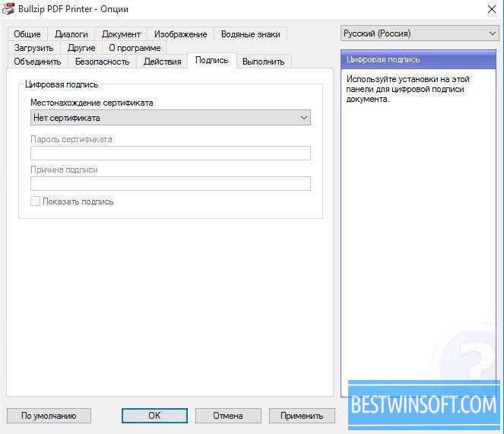Click the Отмена button
The width and height of the screenshot is (504, 434).
point(228,416)
